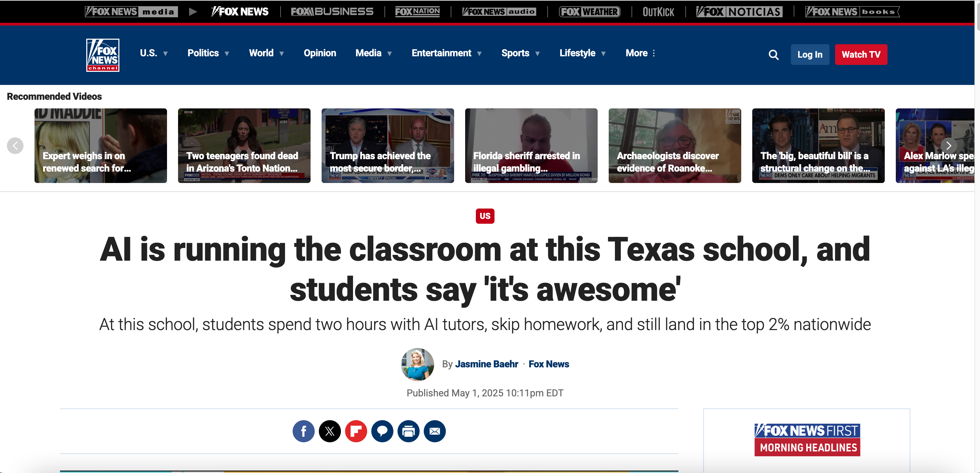
Task: Share article on X (Twitter)
Action: (330, 431)
